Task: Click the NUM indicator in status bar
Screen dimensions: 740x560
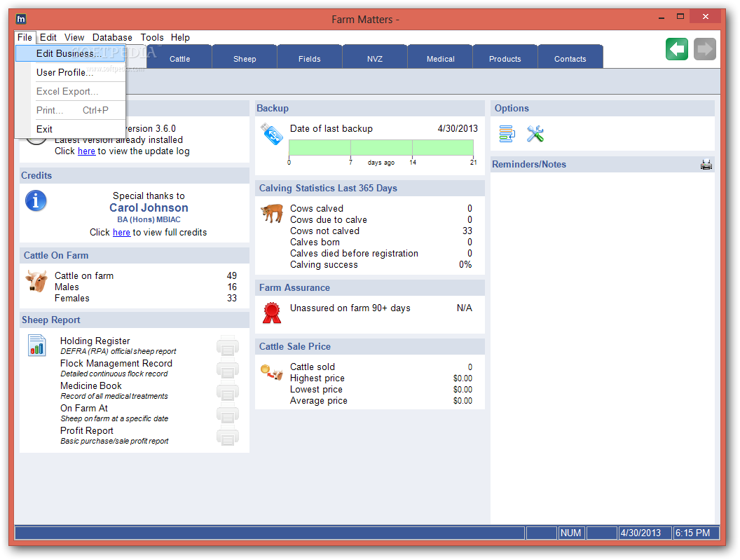Action: click(x=570, y=533)
